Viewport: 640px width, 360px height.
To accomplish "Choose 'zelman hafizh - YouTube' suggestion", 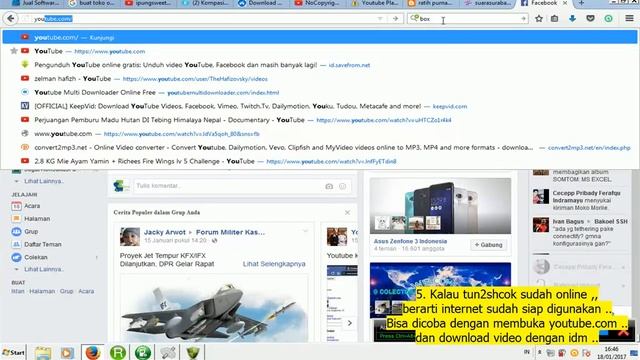I will coord(320,78).
